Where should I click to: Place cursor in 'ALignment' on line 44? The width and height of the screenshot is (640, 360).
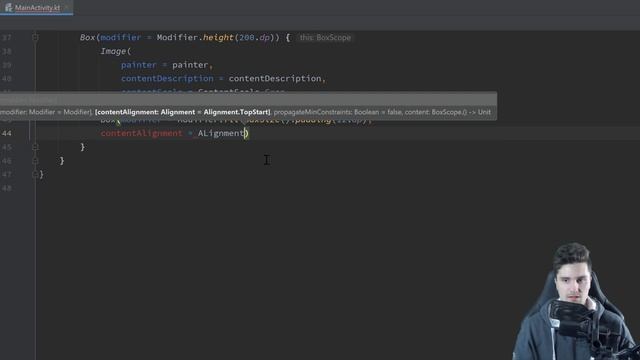tap(221, 133)
